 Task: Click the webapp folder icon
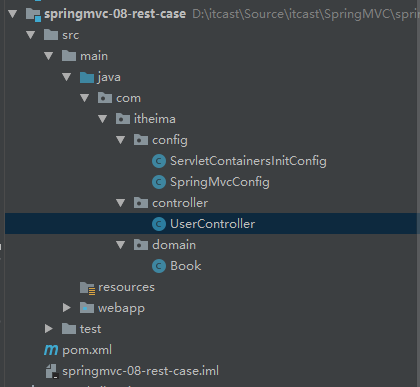pyautogui.click(x=87, y=308)
